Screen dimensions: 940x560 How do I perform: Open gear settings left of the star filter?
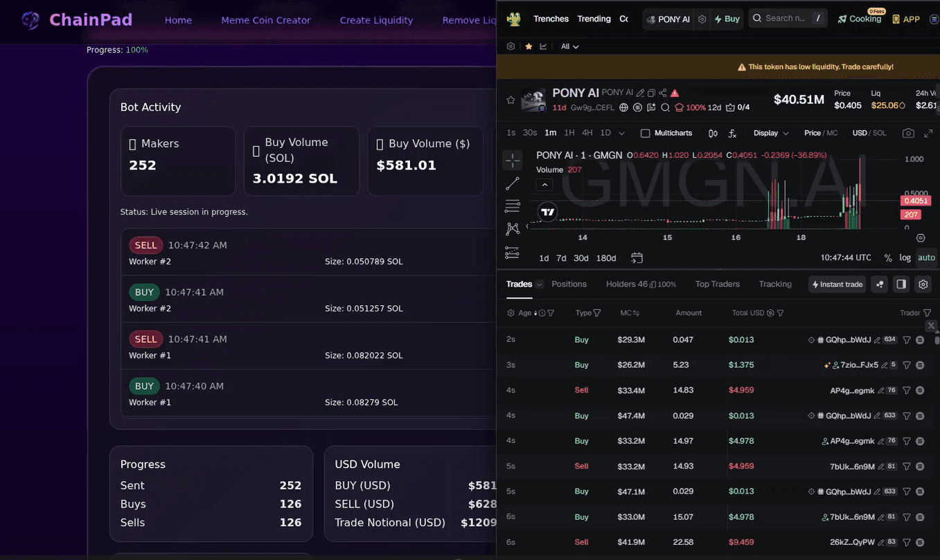coord(511,46)
